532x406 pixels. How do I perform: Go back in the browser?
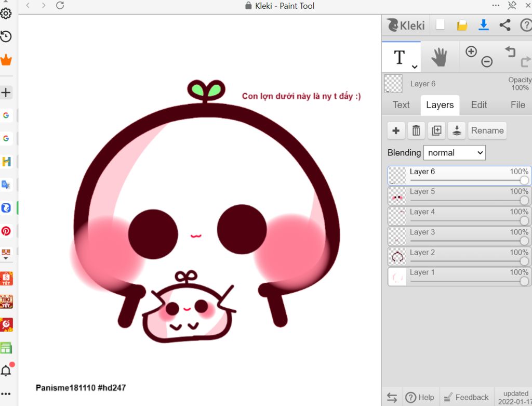pos(28,5)
